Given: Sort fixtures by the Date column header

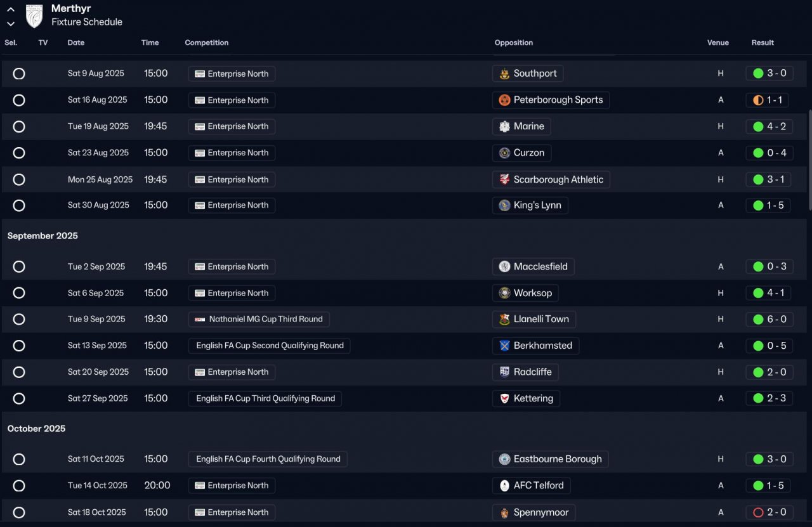Looking at the screenshot, I should (76, 42).
